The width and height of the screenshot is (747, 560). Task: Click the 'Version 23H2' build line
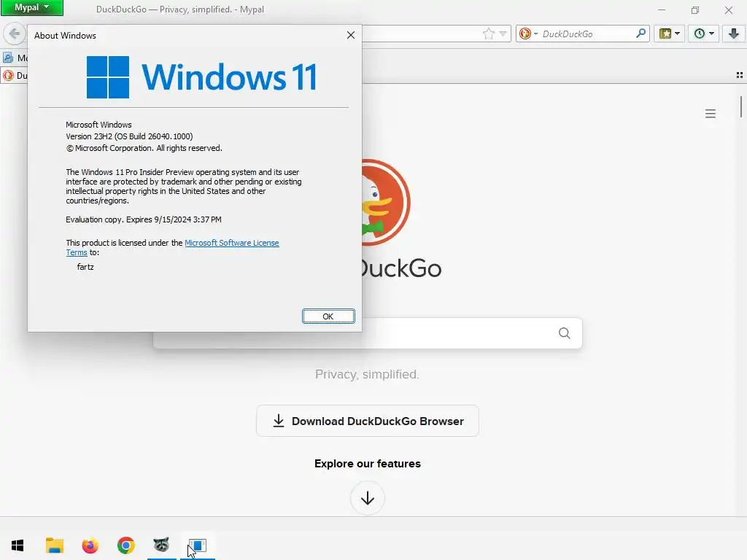(x=129, y=136)
